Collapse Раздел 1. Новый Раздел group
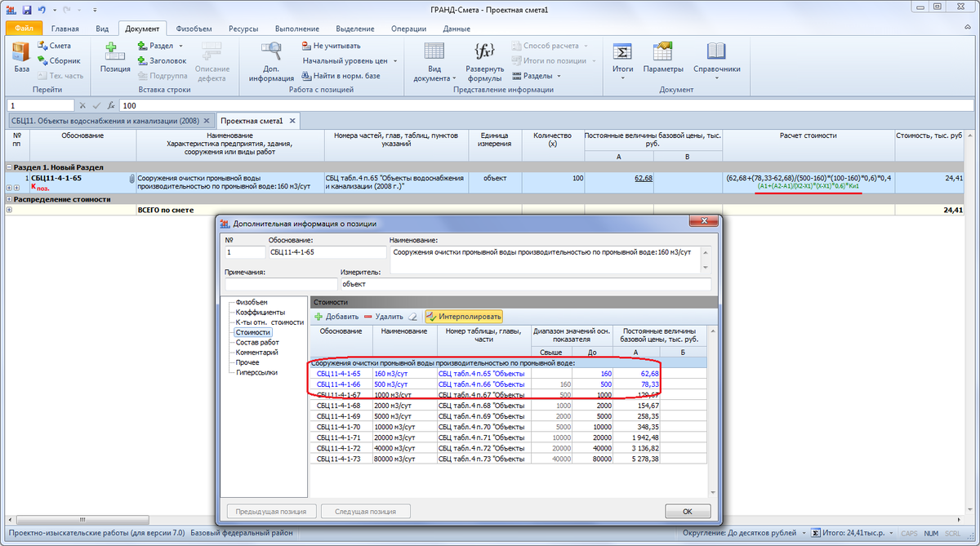Image resolution: width=980 pixels, height=546 pixels. (x=9, y=166)
